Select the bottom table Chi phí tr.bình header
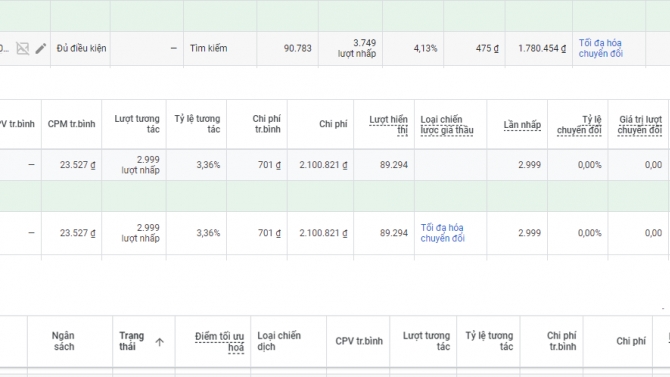Viewport: 670px width, 377px height. [561, 341]
